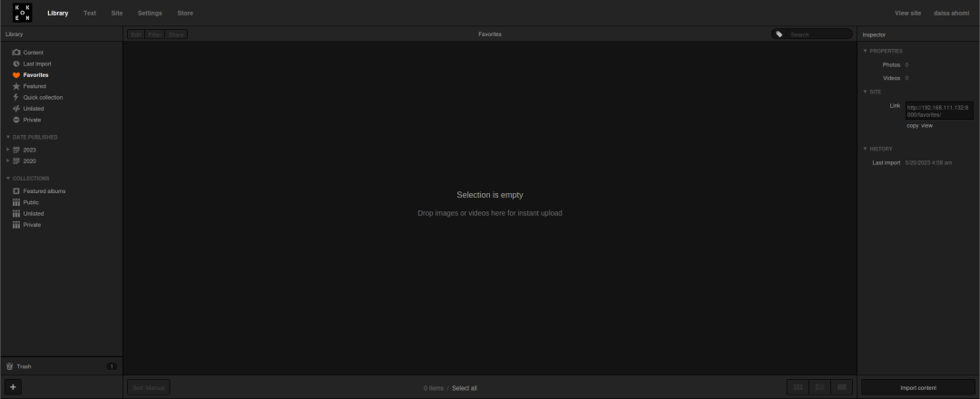
Task: Open the Store top menu
Action: pos(185,13)
